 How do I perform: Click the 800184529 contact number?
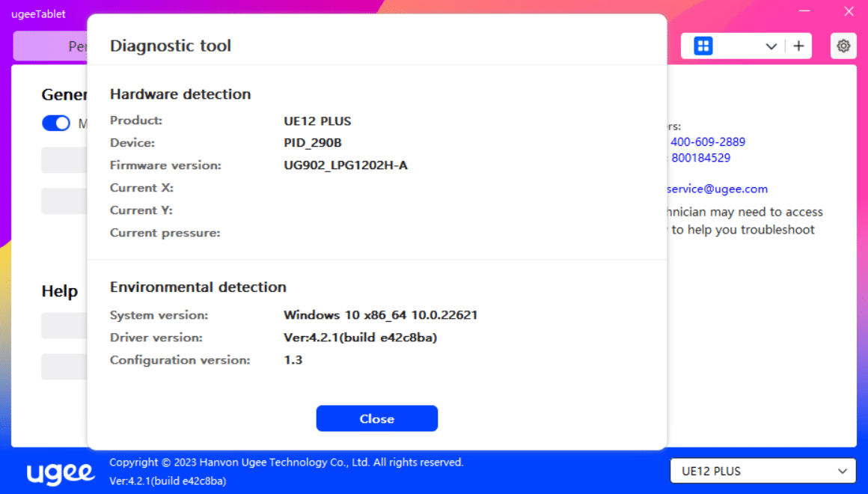(x=701, y=158)
